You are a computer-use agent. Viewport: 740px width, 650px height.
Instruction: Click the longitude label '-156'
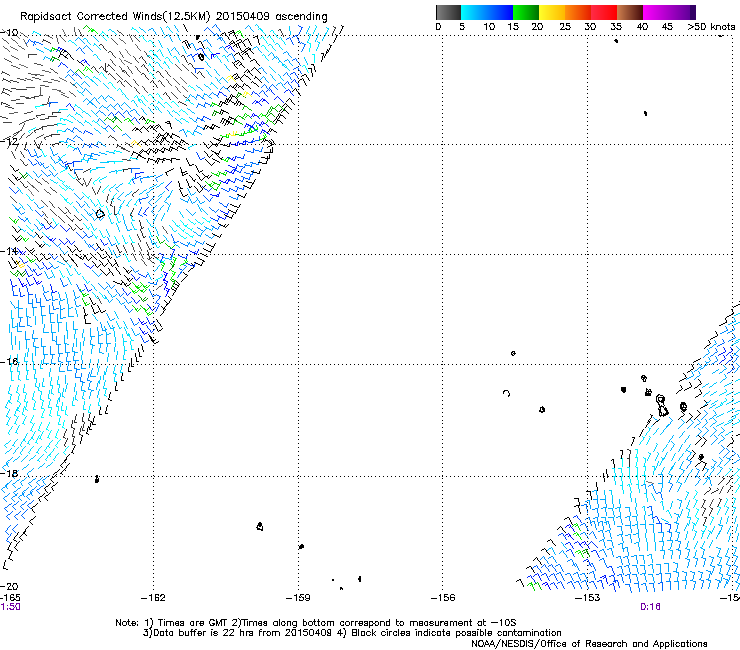[443, 598]
